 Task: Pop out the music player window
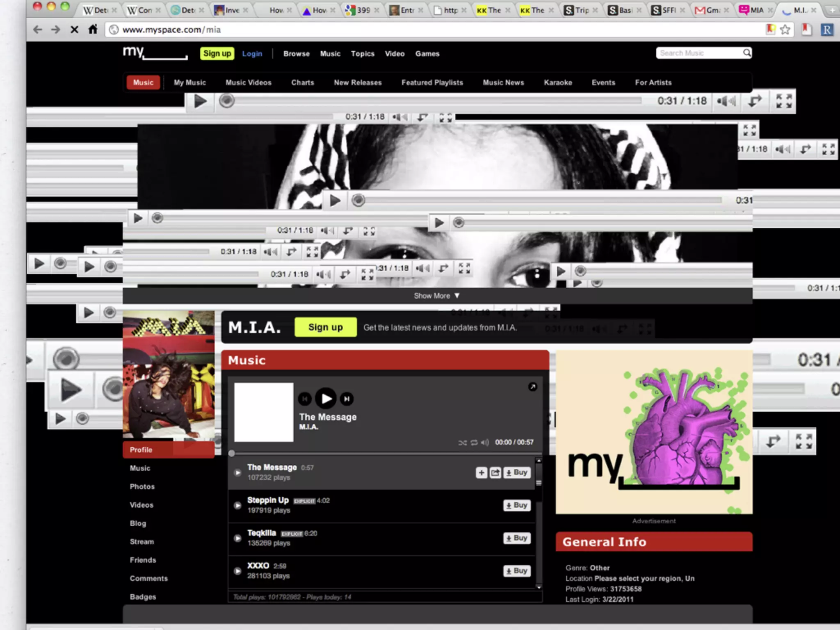coord(532,387)
